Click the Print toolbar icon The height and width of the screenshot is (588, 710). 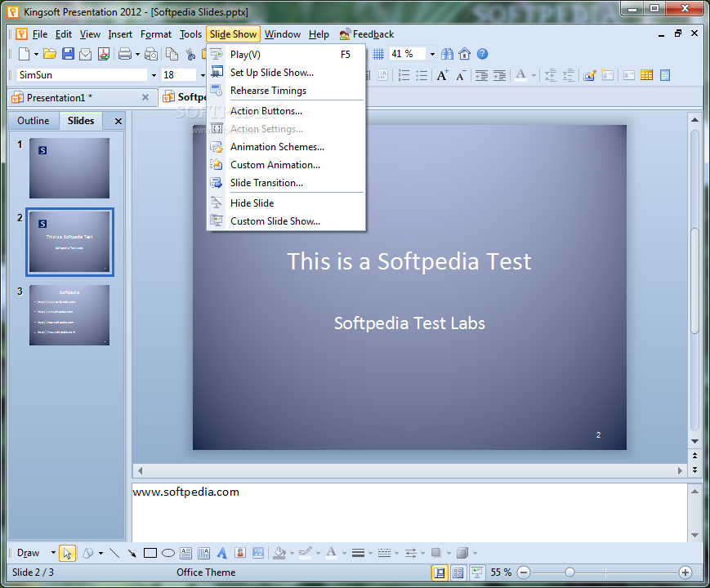tap(125, 55)
